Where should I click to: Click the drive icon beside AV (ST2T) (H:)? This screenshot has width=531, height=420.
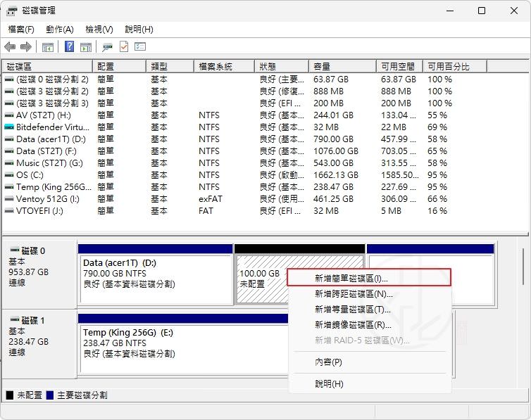pyautogui.click(x=9, y=115)
